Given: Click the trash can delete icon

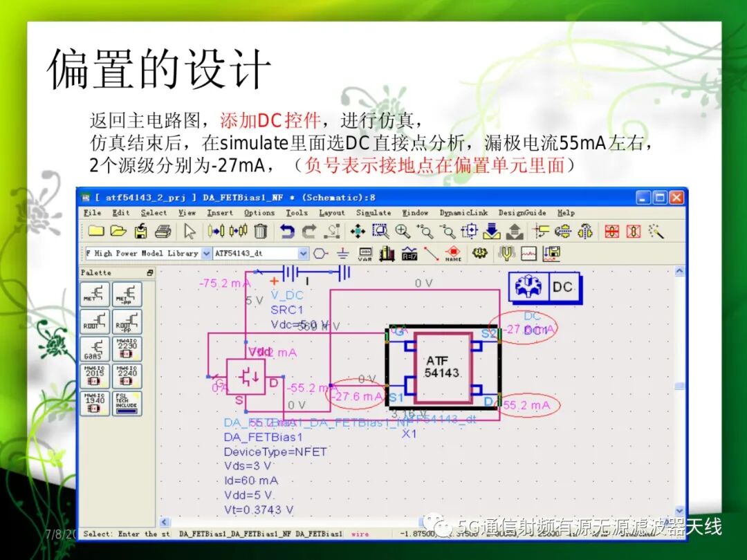Looking at the screenshot, I should click(260, 232).
